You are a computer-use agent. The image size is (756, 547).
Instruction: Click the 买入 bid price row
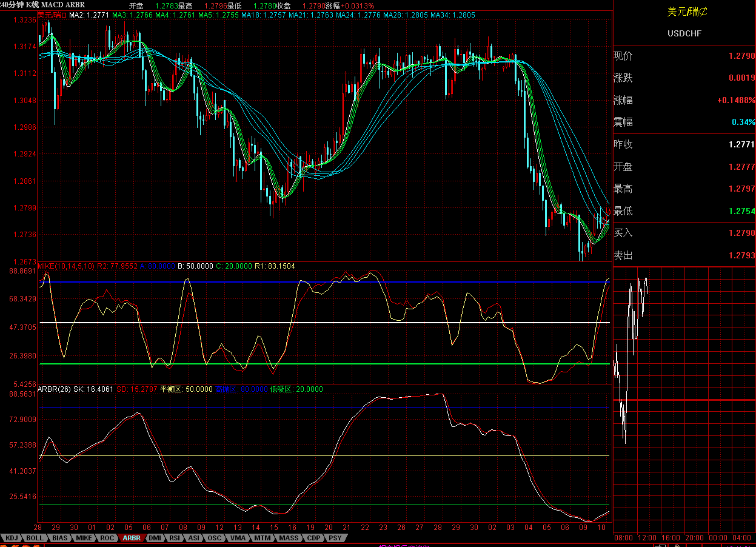tap(684, 233)
